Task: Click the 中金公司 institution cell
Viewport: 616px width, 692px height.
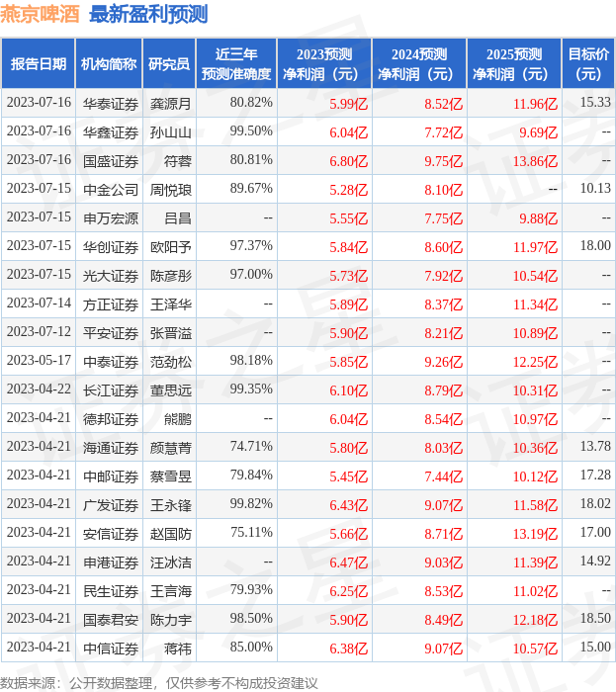Action: coord(111,190)
